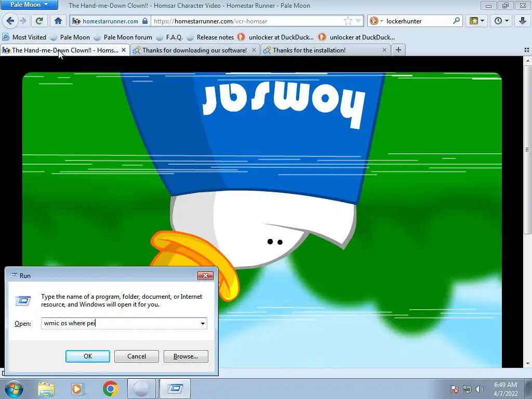The height and width of the screenshot is (399, 532).
Task: Click the tab groups grid icon
Action: 527,50
